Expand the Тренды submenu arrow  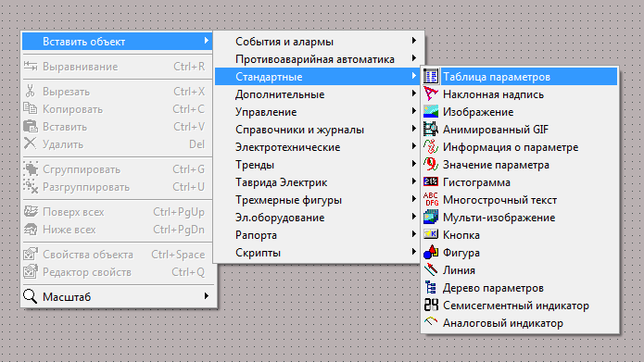[414, 164]
